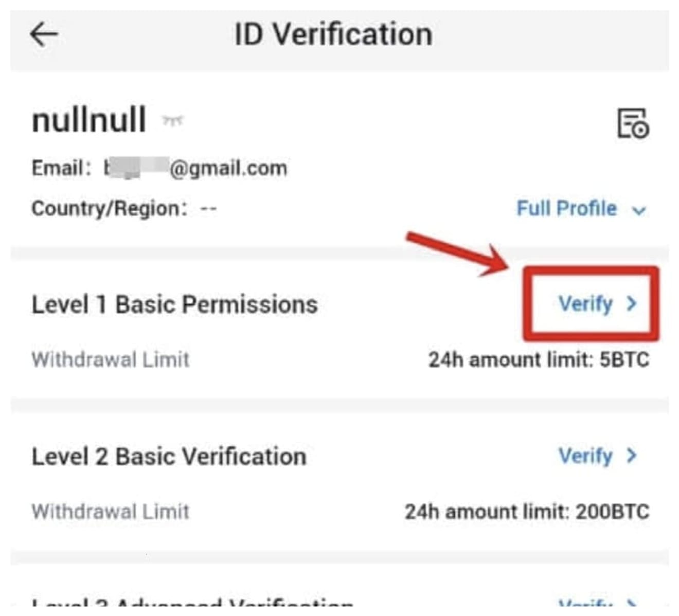Viewport: 679px width, 616px height.
Task: Click Verify for Level 2 Basic Verification
Action: 585,456
